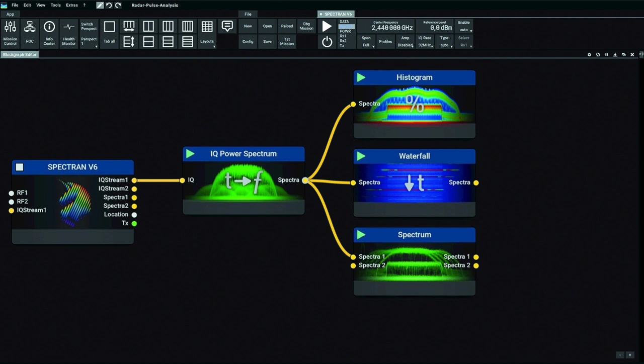The height and width of the screenshot is (364, 644).
Task: Expand the Layouts dropdown
Action: 207,42
